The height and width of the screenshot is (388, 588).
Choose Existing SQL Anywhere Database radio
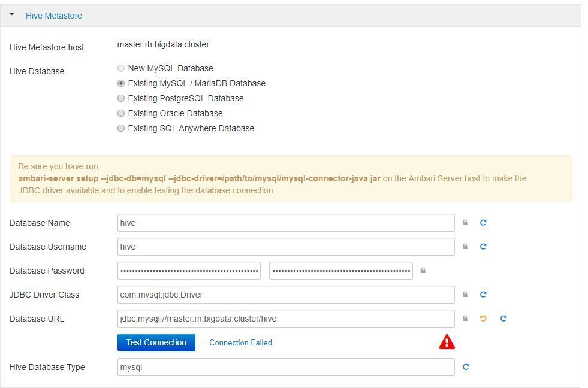click(121, 128)
